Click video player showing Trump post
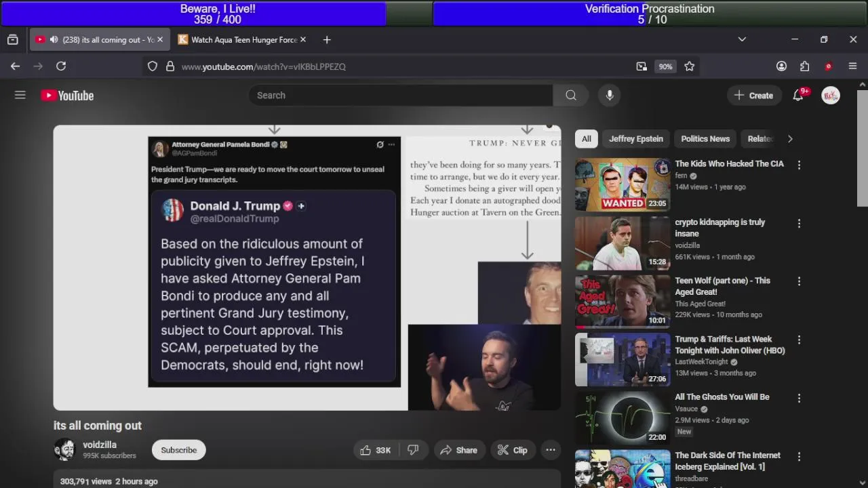868x488 pixels. click(307, 268)
